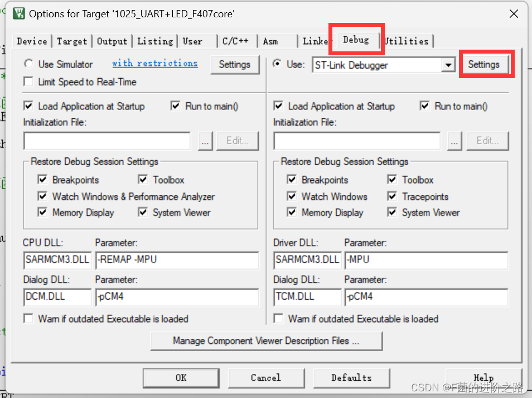Restore settings with the Defaults button

click(351, 378)
